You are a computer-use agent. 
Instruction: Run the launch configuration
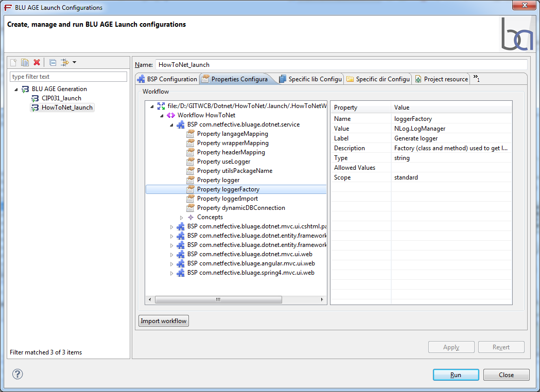click(456, 375)
